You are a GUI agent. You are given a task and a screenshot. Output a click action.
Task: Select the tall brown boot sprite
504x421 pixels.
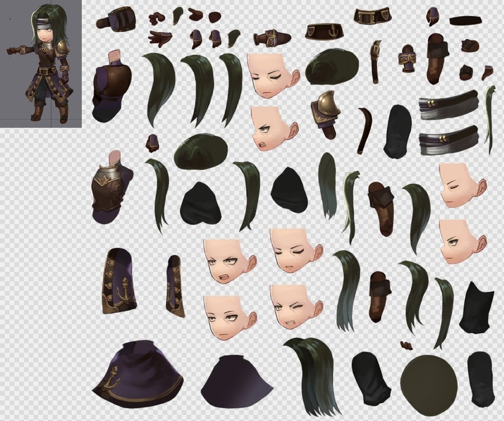438,58
